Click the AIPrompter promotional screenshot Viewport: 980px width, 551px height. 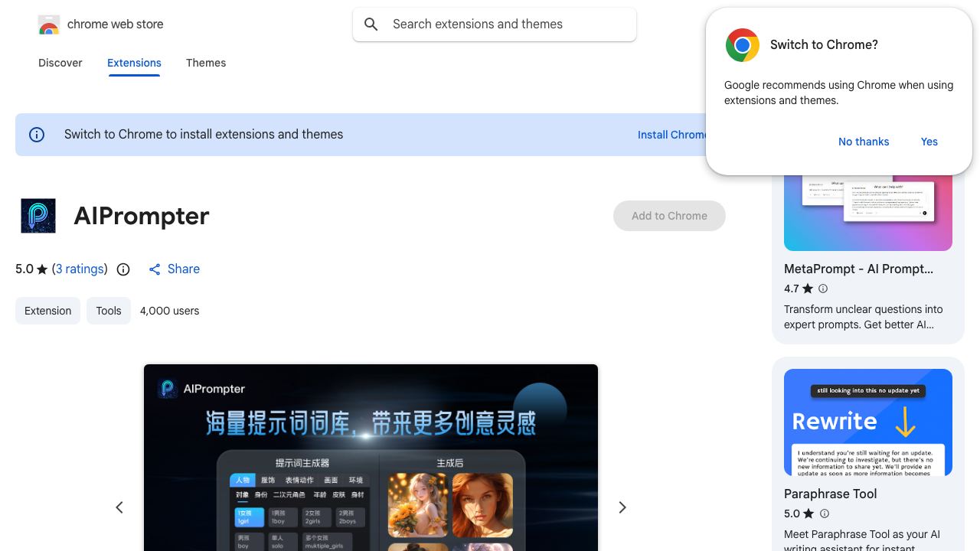(x=371, y=458)
